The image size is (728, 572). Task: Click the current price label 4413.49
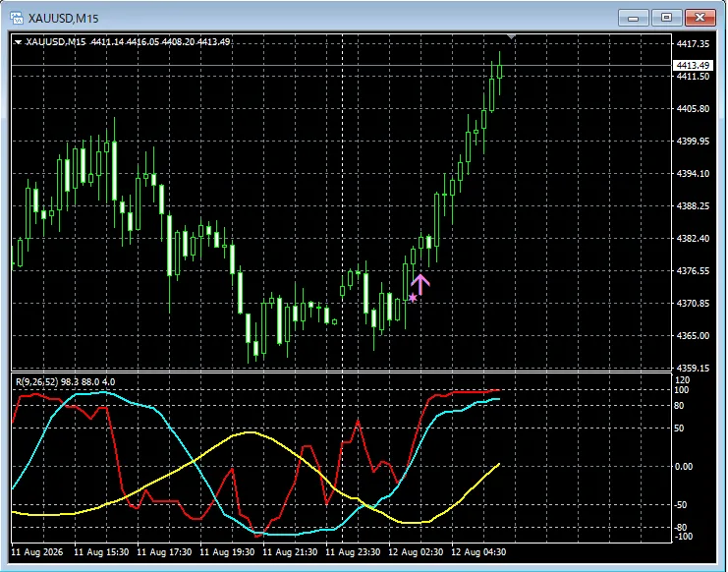693,66
